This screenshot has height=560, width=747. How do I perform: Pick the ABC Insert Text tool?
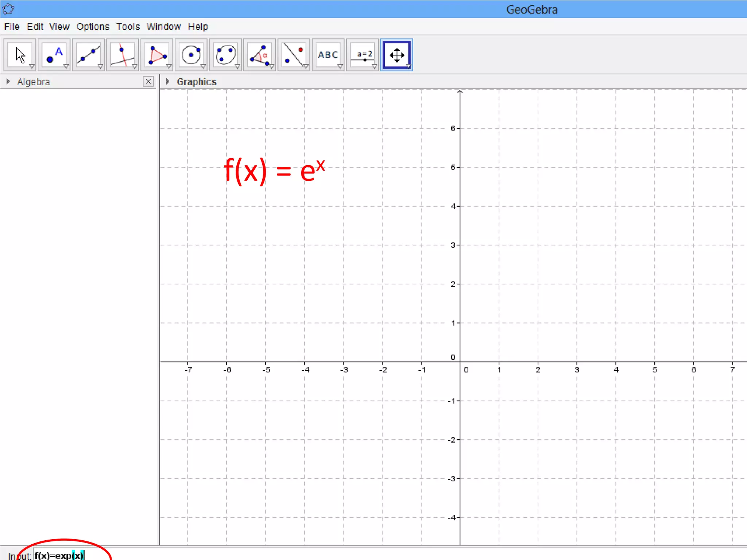pos(328,55)
